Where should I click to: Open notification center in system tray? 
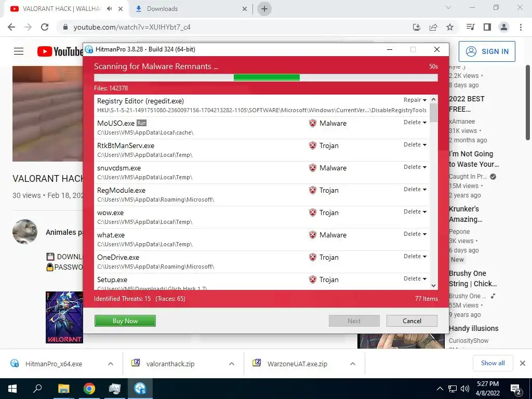[516, 389]
